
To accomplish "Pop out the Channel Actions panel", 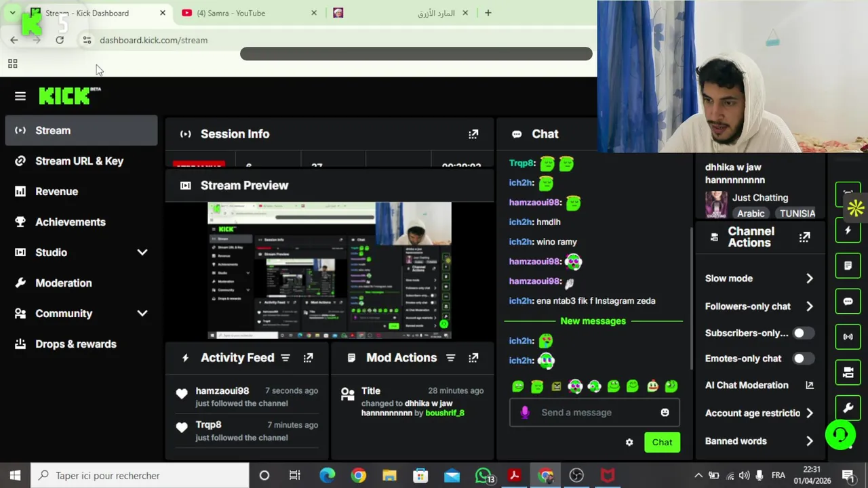I will (x=804, y=237).
